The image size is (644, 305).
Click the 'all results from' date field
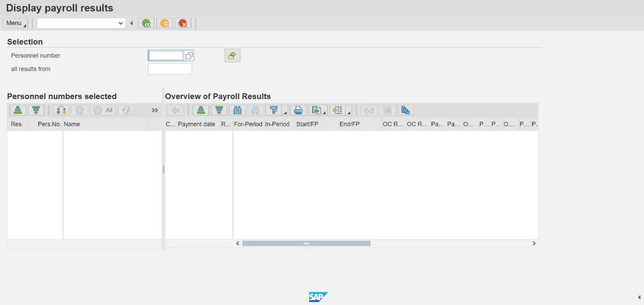pos(170,69)
